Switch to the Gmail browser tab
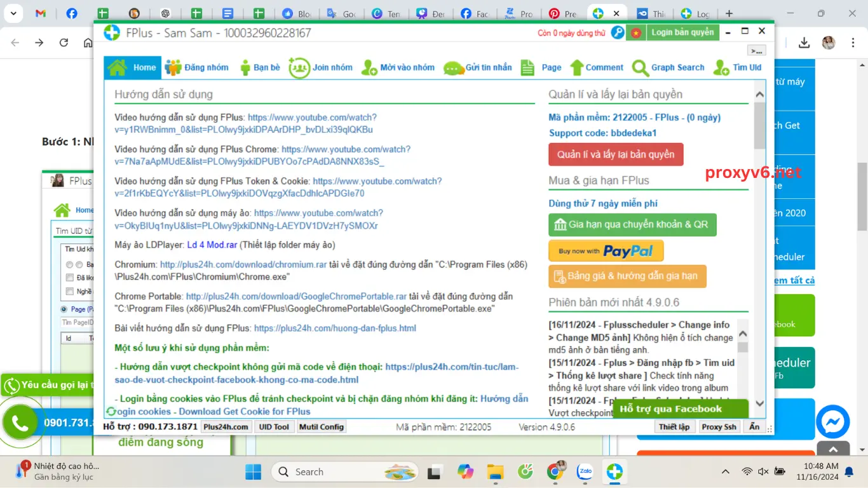Image resolution: width=868 pixels, height=488 pixels. pyautogui.click(x=41, y=13)
